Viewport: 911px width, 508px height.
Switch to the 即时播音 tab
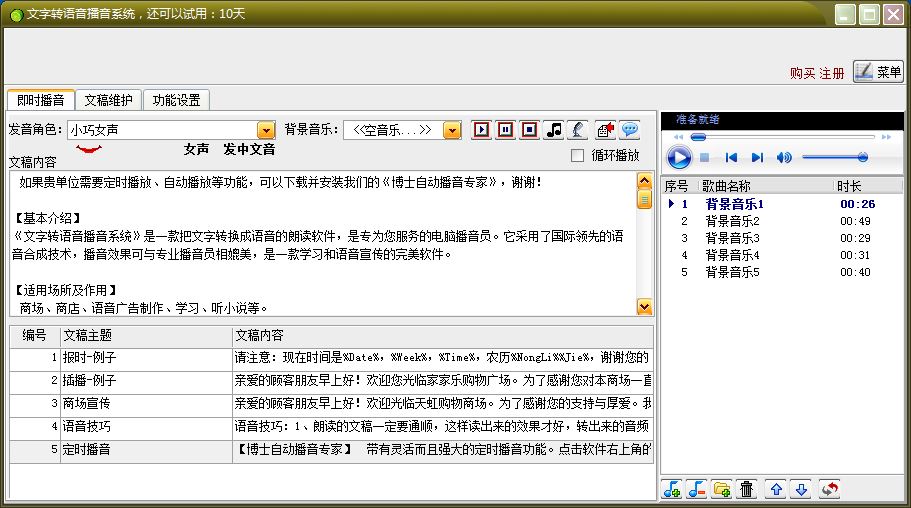click(x=41, y=100)
